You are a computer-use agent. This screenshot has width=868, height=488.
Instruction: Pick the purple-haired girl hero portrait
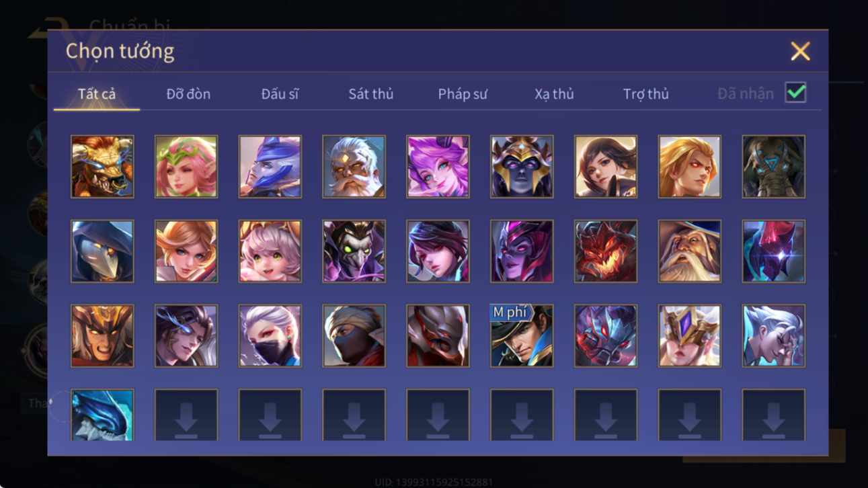[x=438, y=167]
